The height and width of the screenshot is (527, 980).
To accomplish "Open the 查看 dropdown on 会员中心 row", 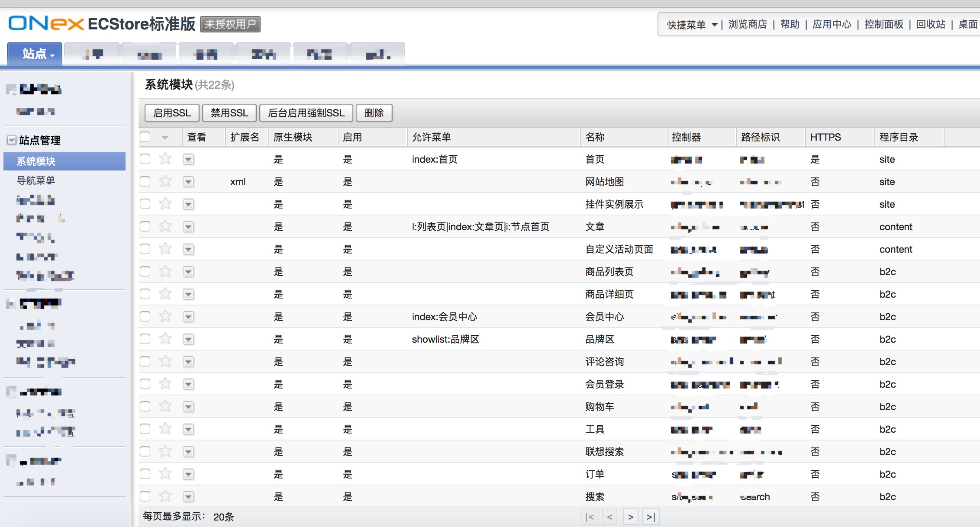I will pos(189,317).
